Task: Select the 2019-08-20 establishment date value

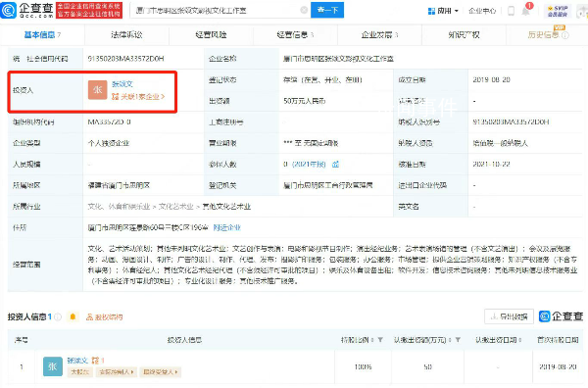Action: (491, 79)
